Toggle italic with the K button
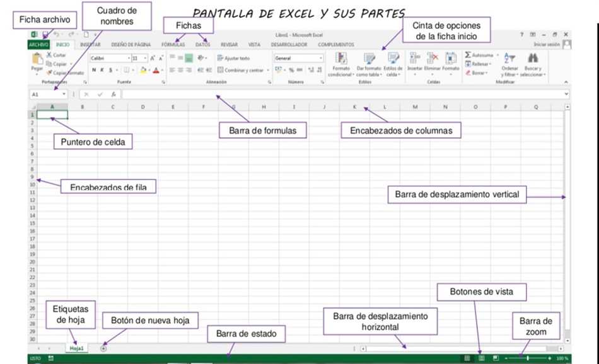Image resolution: width=599 pixels, height=364 pixels. click(102, 70)
